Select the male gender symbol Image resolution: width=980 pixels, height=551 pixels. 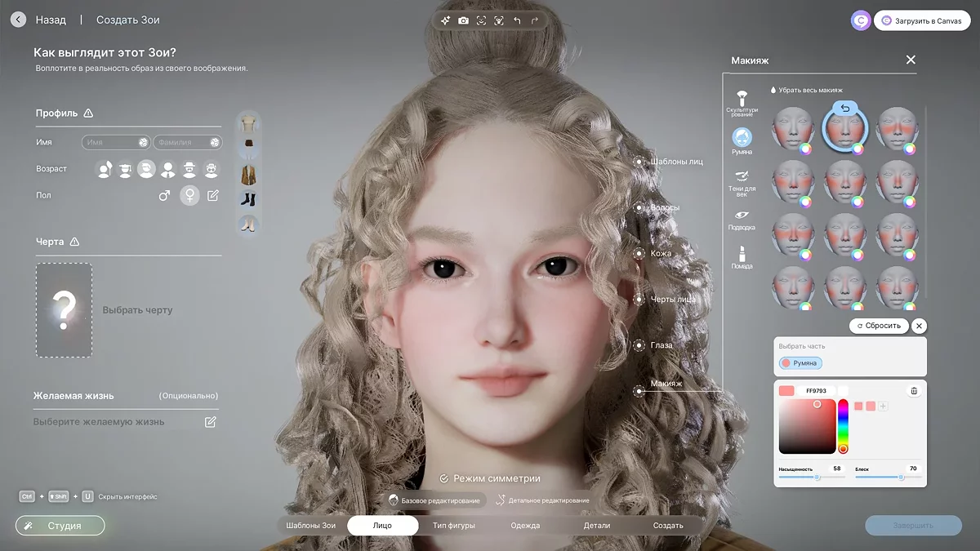(164, 196)
